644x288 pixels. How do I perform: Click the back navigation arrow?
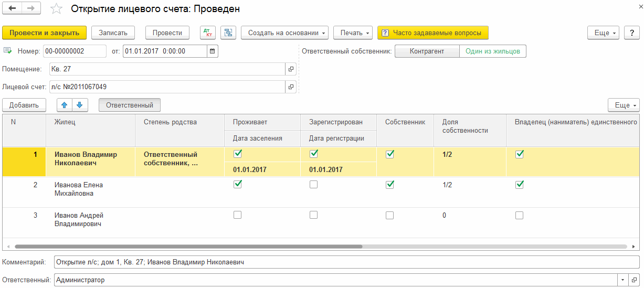point(12,9)
